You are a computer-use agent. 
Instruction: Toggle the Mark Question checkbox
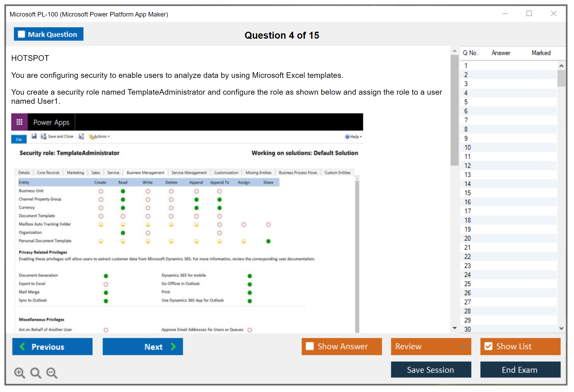coord(21,34)
